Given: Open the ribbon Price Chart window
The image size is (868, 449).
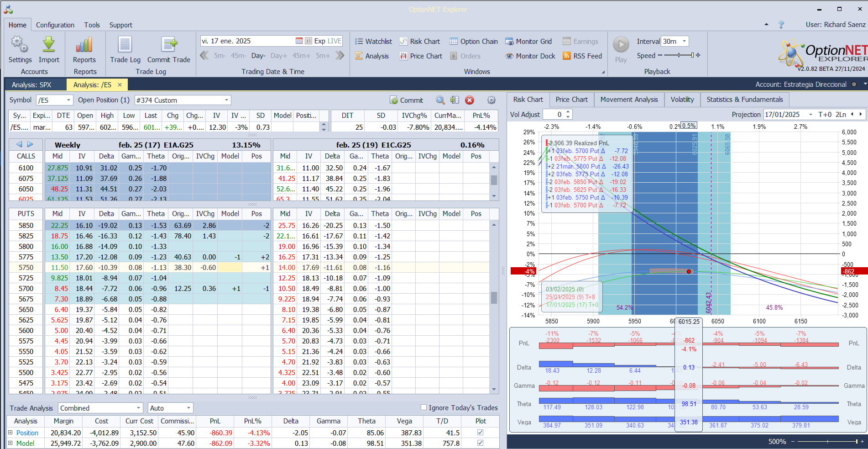Looking at the screenshot, I should coord(421,56).
